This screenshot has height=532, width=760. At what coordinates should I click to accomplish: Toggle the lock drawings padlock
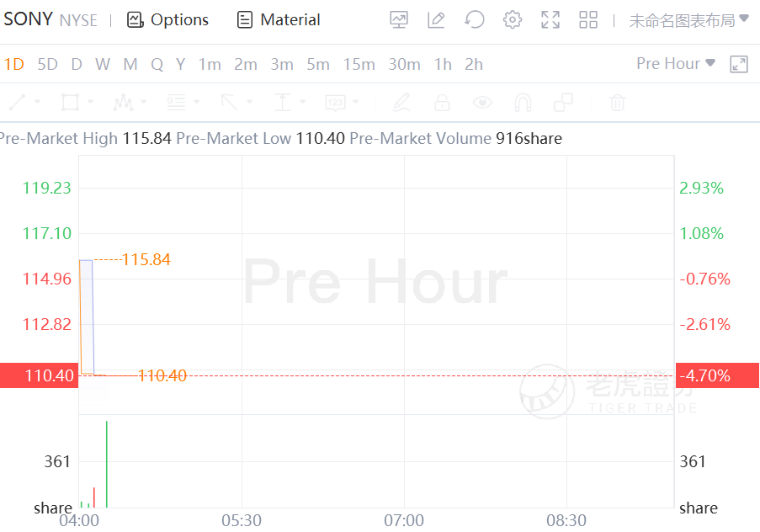coord(441,103)
